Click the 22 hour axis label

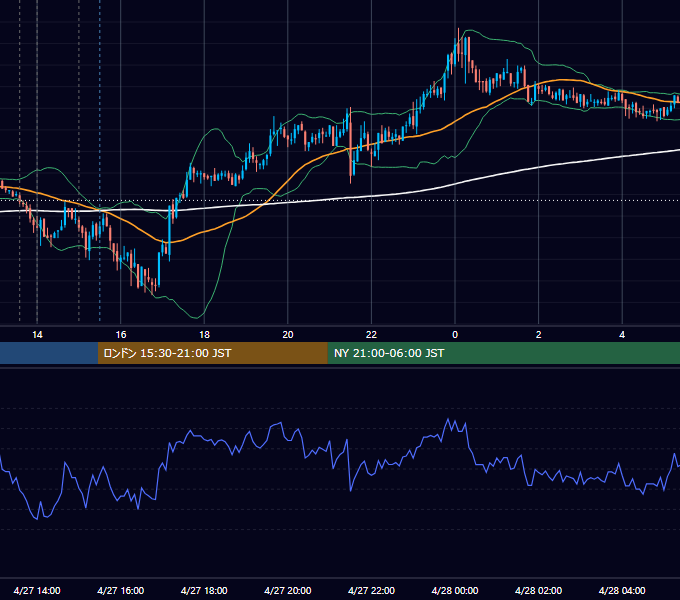click(372, 335)
